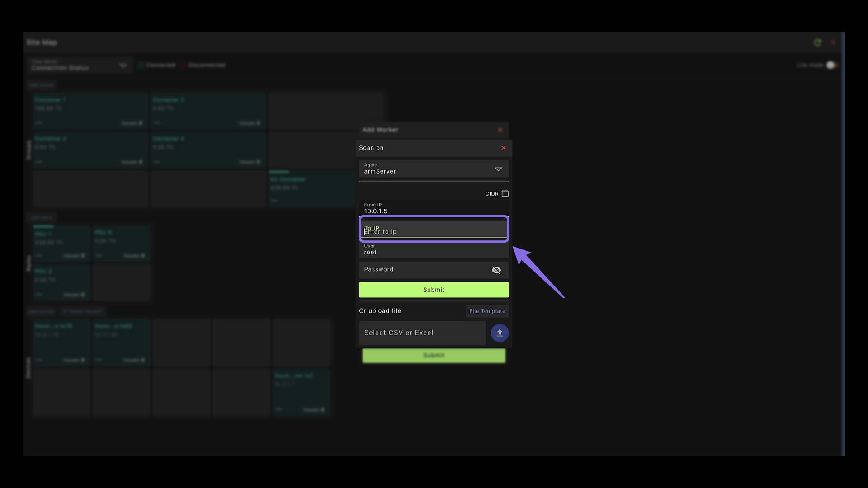Focus the To IP input field
The image size is (868, 488).
click(x=434, y=229)
